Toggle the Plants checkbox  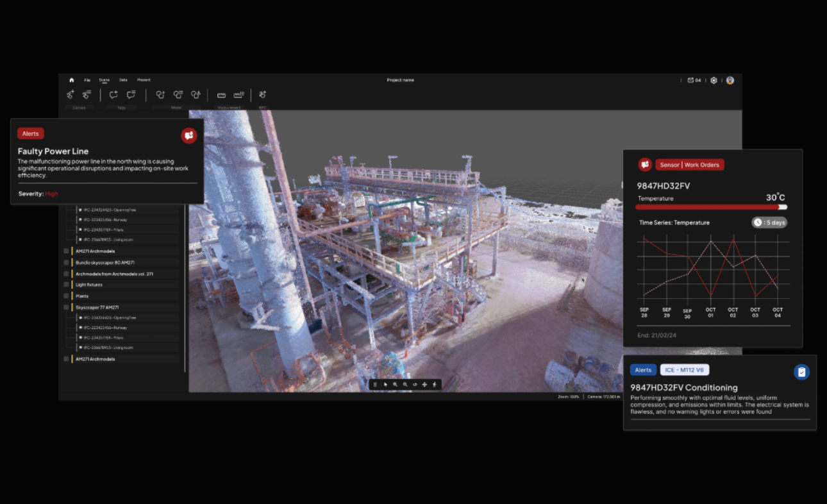pyautogui.click(x=66, y=296)
